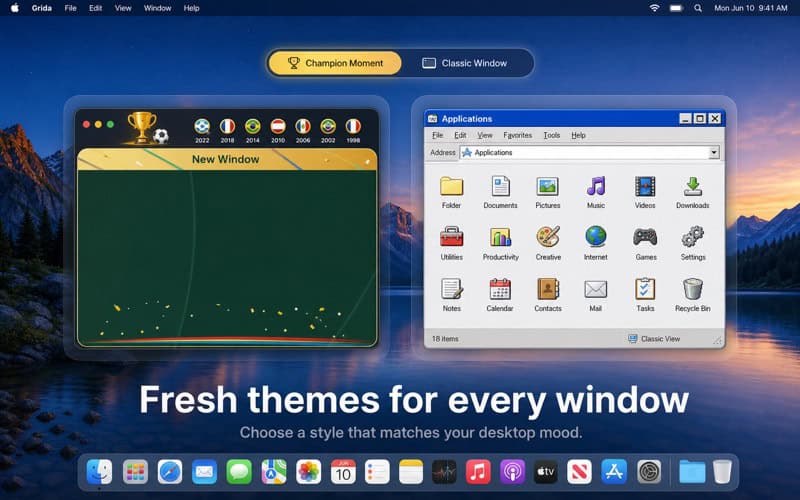
Task: Minimize the Applications classic window
Action: pyautogui.click(x=685, y=119)
